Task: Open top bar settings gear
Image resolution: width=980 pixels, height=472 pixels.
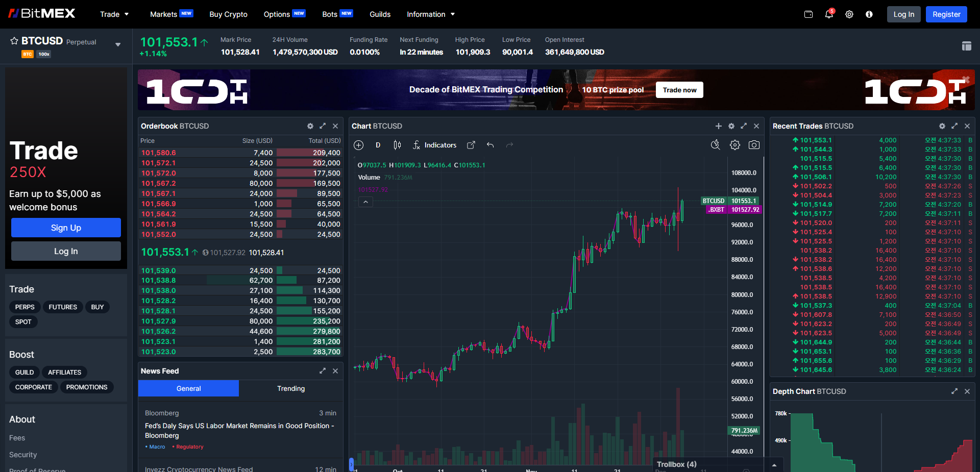Action: click(x=849, y=14)
